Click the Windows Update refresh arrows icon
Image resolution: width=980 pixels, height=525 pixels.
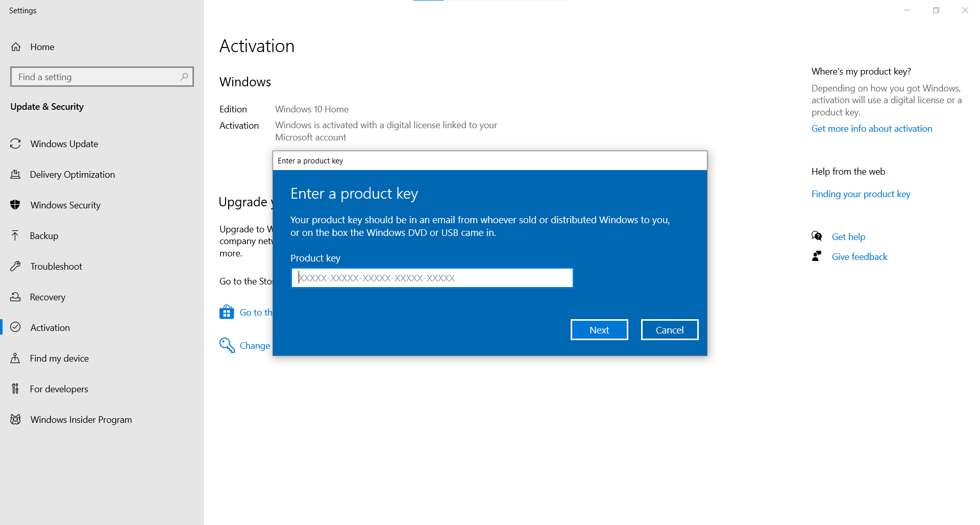click(x=15, y=144)
